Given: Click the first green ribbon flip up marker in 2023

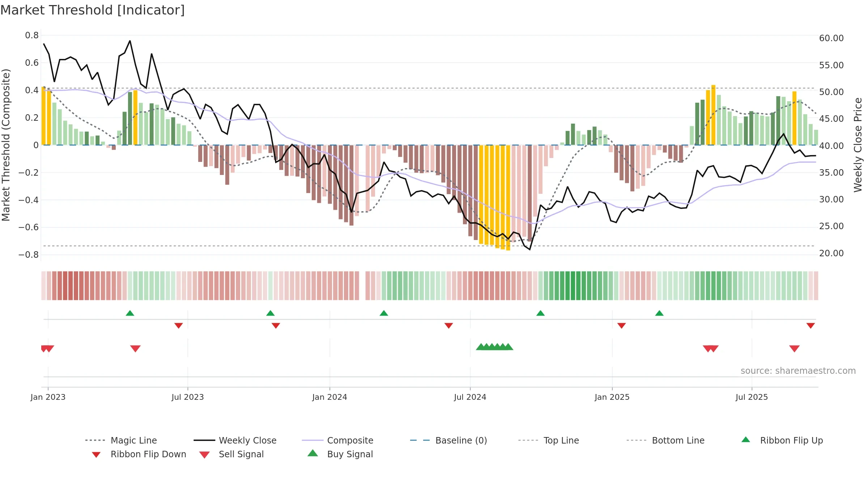Looking at the screenshot, I should 130,313.
